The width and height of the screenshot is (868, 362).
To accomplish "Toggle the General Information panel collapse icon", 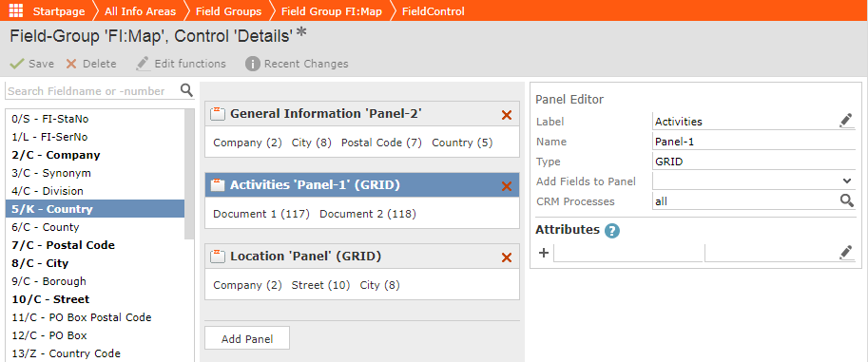I will click(x=218, y=114).
